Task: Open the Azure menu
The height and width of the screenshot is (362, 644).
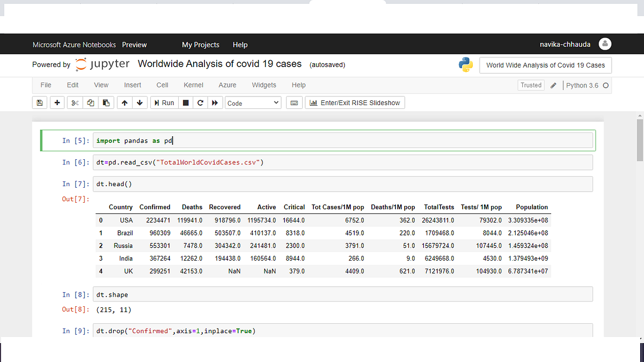Action: (227, 85)
